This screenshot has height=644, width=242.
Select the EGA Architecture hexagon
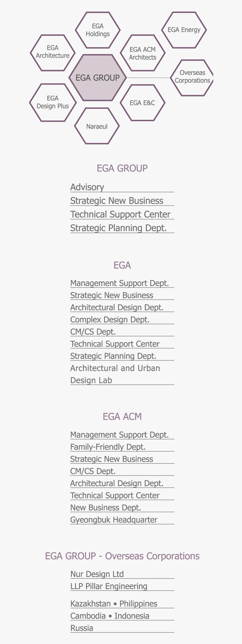(53, 52)
